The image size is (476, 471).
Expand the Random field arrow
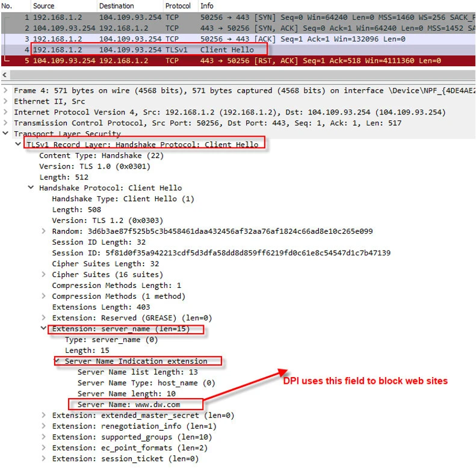[44, 231]
